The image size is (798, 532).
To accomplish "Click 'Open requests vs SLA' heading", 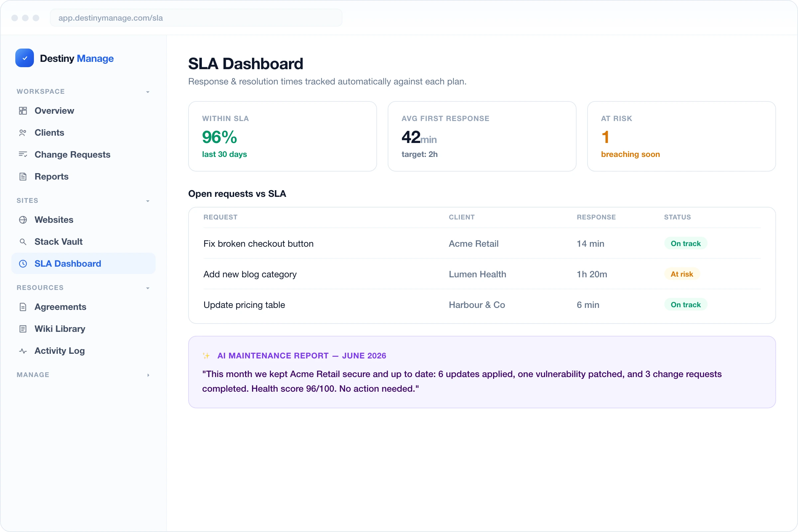I will [x=237, y=194].
